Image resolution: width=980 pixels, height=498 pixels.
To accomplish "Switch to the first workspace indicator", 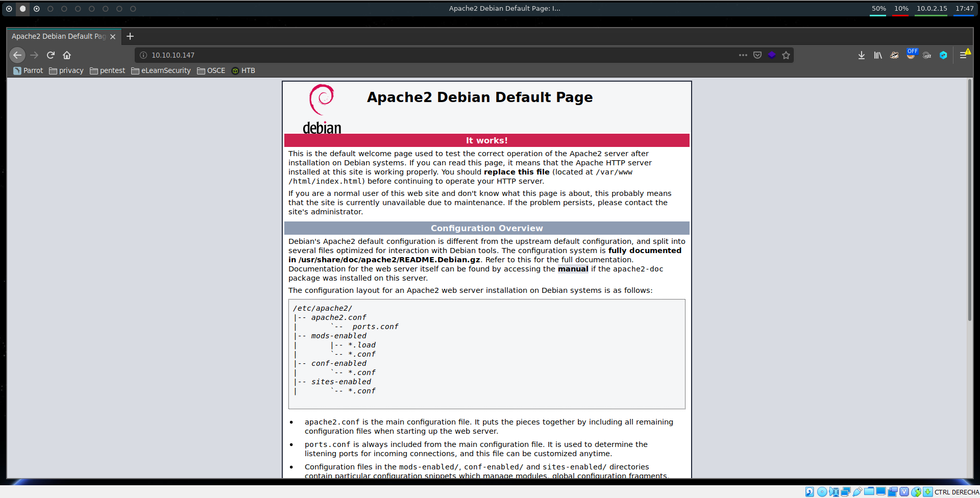I will pos(9,9).
